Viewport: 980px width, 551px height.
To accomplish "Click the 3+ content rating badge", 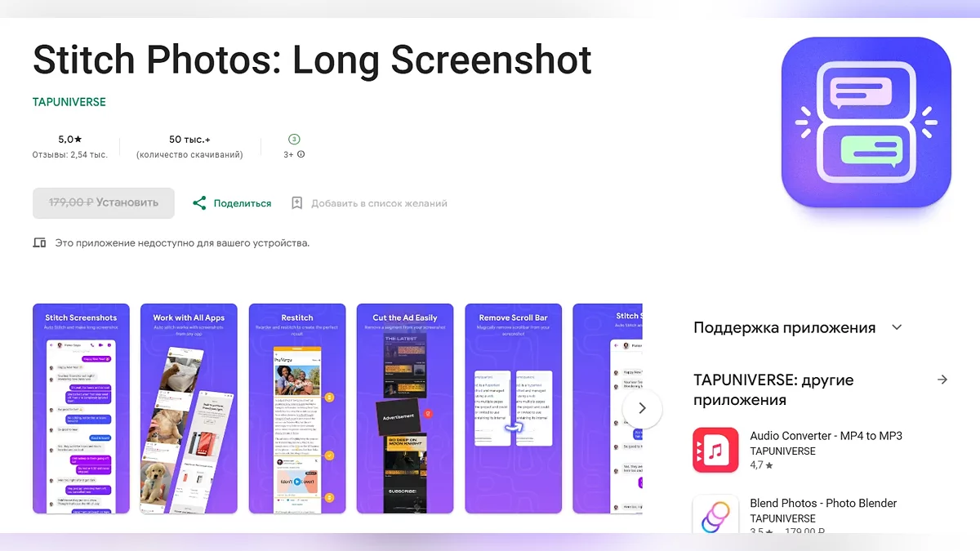I will coord(294,140).
